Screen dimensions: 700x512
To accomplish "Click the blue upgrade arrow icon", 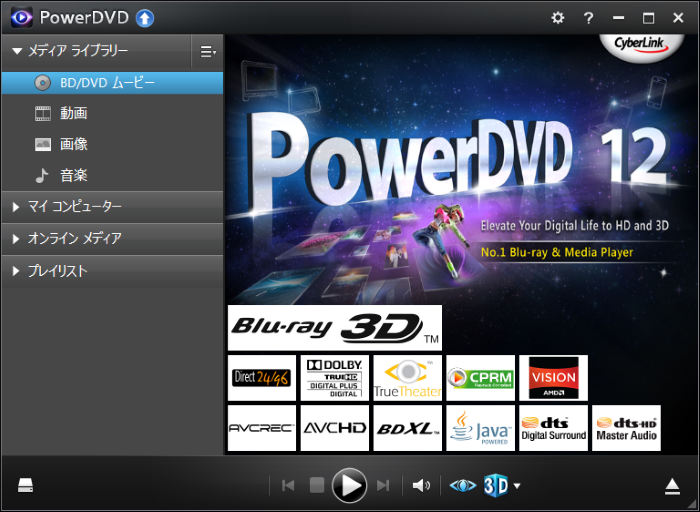I will point(145,18).
